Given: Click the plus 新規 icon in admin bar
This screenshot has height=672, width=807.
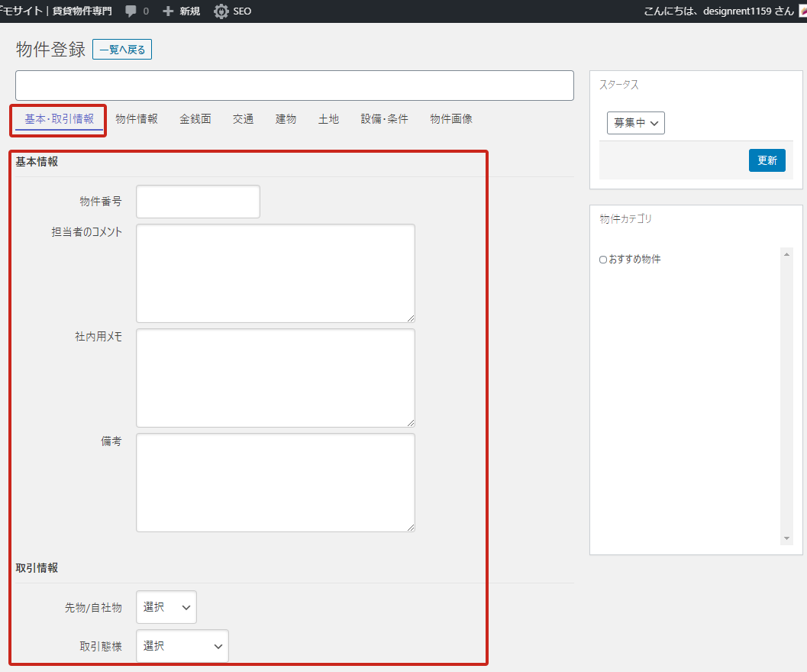Looking at the screenshot, I should tap(169, 11).
